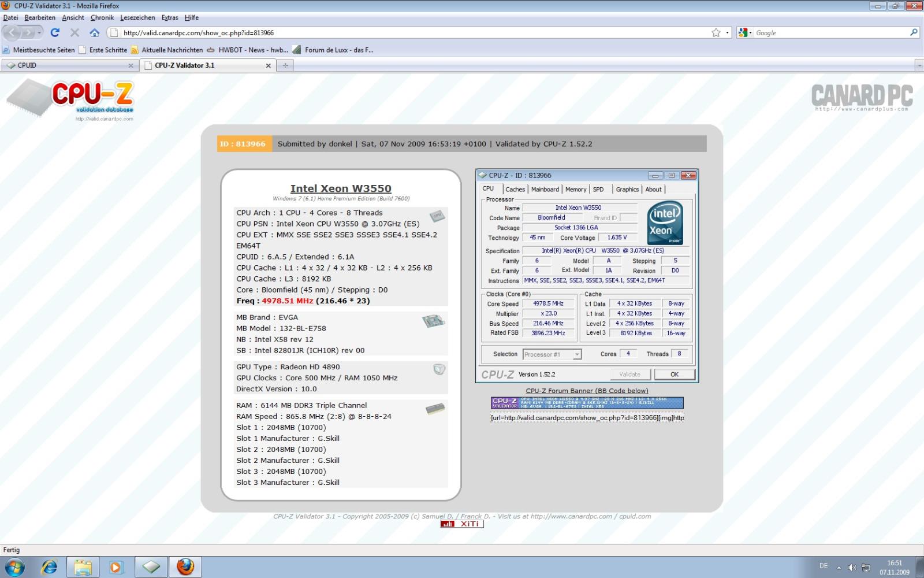924x578 pixels.
Task: Click the volume speaker tray icon
Action: 851,567
